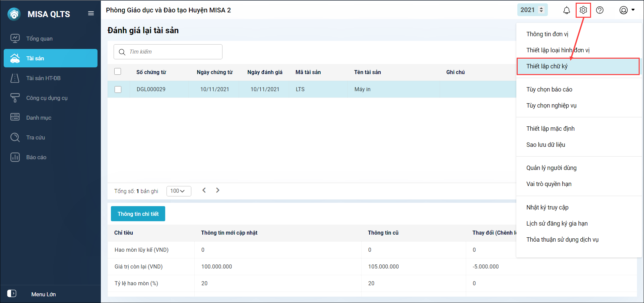Screen dimensions: 644x303
Task: Select Quản lý người dùng menu item
Action: (x=551, y=168)
